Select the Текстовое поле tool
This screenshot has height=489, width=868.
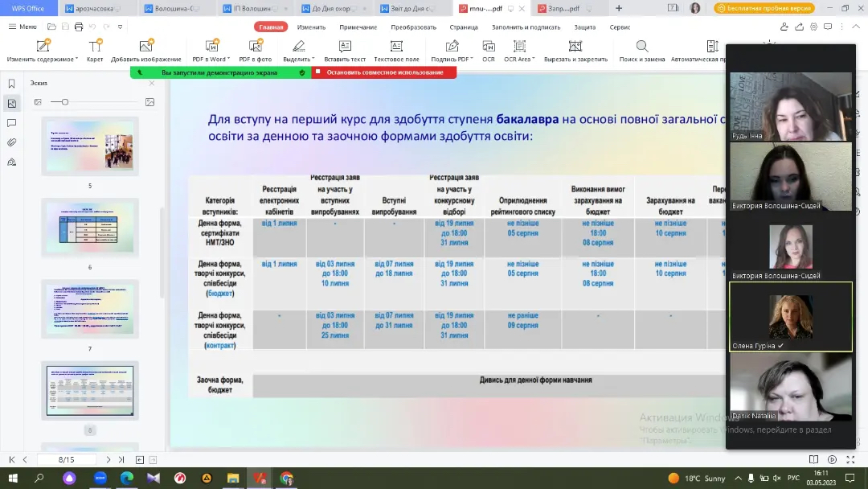coord(396,47)
